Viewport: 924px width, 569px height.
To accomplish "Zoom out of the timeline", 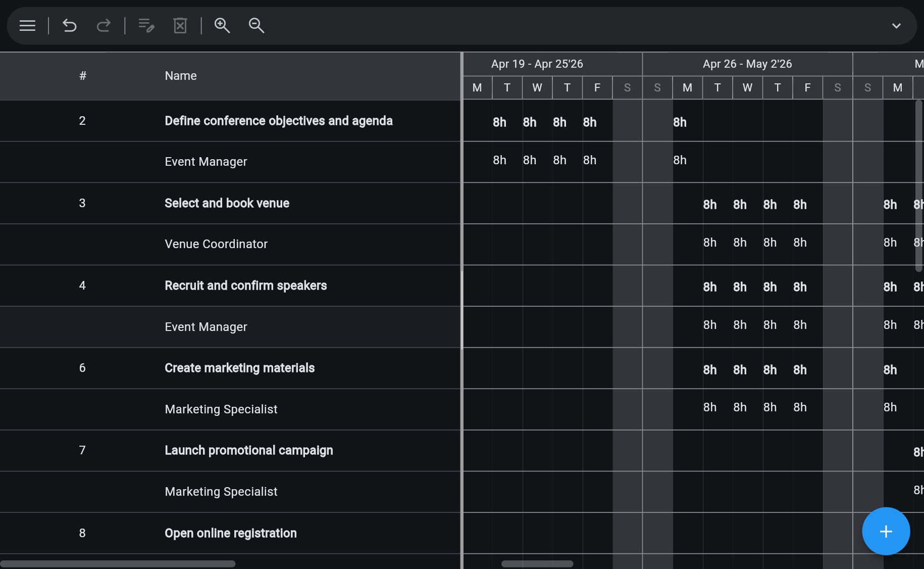I will tap(256, 26).
